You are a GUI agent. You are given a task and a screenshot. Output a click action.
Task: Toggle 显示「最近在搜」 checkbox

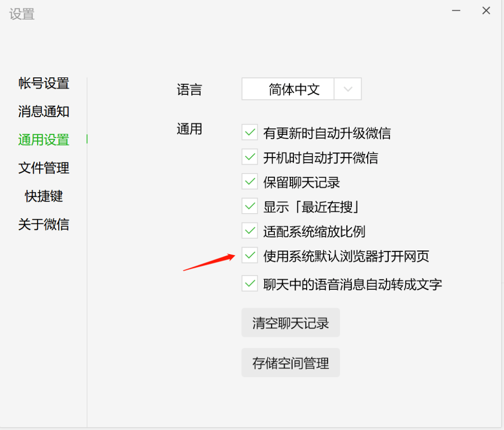pyautogui.click(x=250, y=206)
